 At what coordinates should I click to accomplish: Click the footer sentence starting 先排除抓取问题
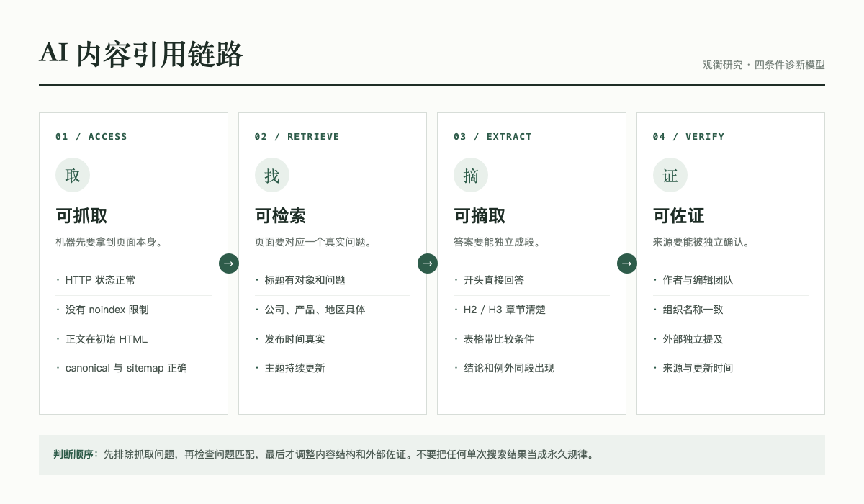click(x=350, y=455)
